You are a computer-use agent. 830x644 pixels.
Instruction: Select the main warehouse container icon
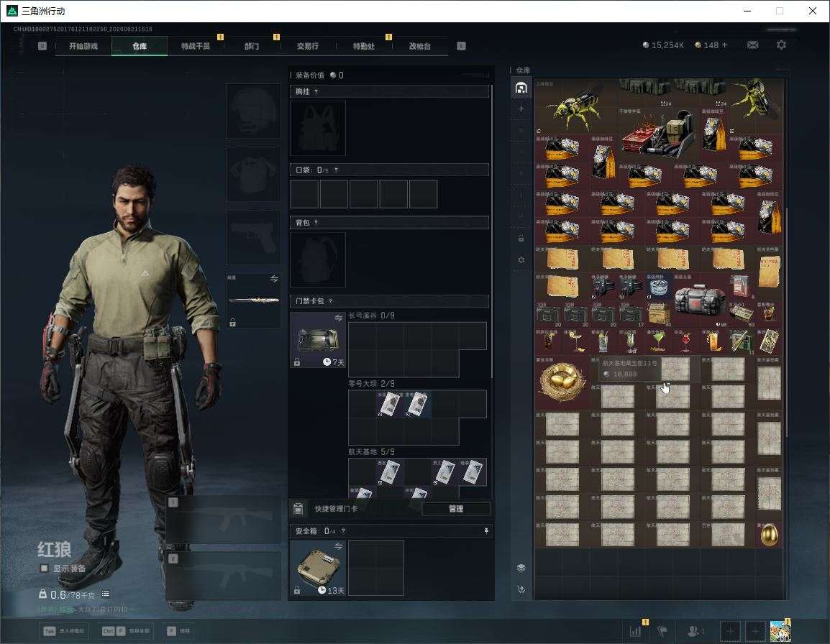coord(521,88)
